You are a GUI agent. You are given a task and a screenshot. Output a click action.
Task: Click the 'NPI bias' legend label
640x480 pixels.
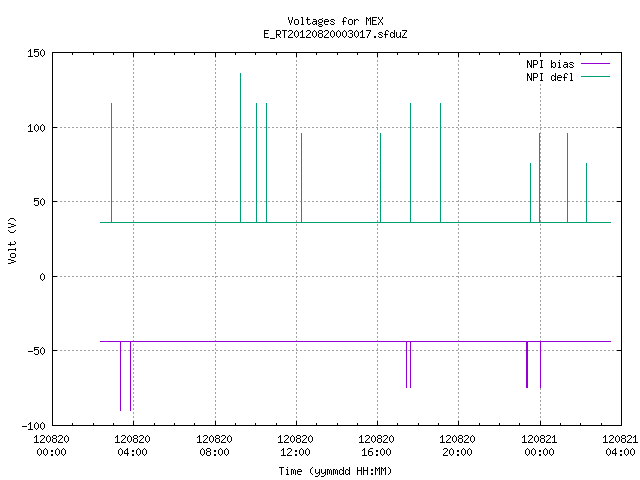(x=550, y=64)
